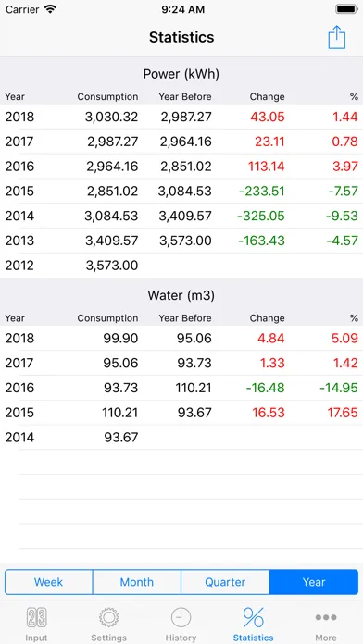Tap the Wi-Fi signal icon
The width and height of the screenshot is (363, 644).
[51, 9]
